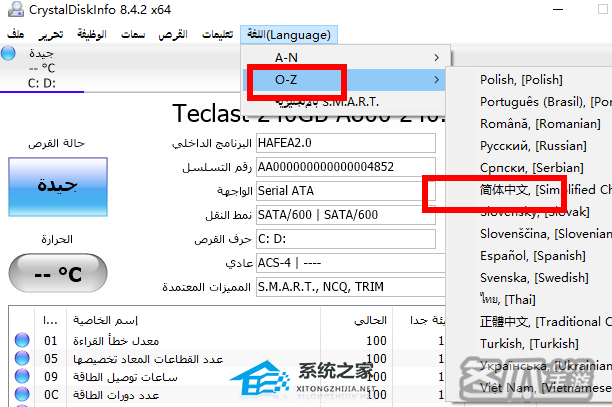This screenshot has height=407, width=612.
Task: Click the -- °C temperature button
Action: pyautogui.click(x=58, y=273)
